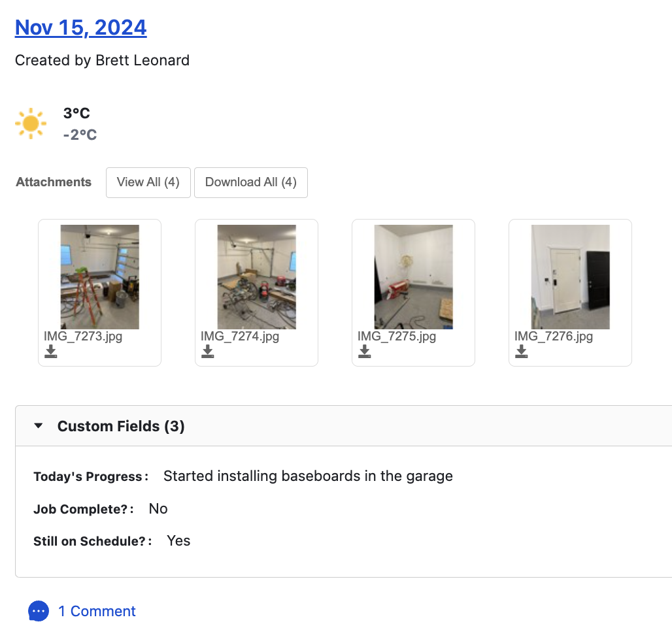Image resolution: width=672 pixels, height=643 pixels.
Task: Open the IMG_7275.jpg thumbnail
Action: click(x=414, y=276)
